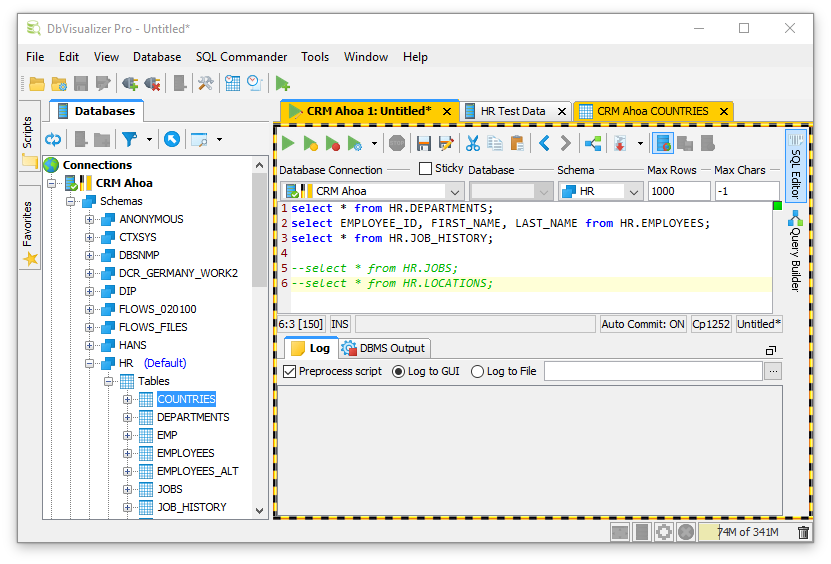Select the Log to File radio button

[x=477, y=371]
